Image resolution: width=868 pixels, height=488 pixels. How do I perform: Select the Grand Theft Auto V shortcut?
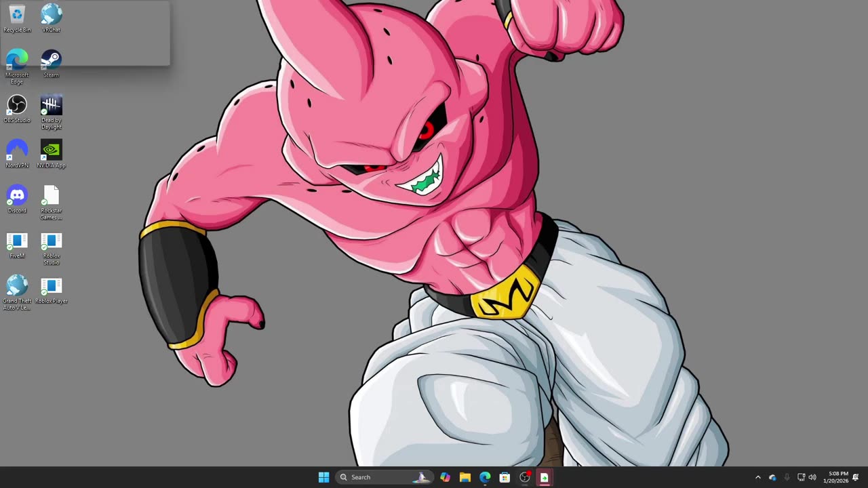[x=17, y=293]
